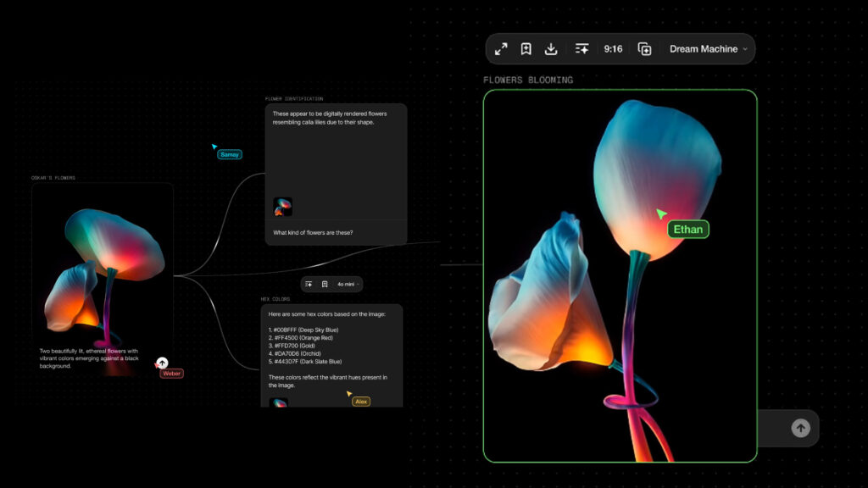Screen dimensions: 868x488
Task: Click the "What kind of flowers are these?" prompt
Action: 313,233
